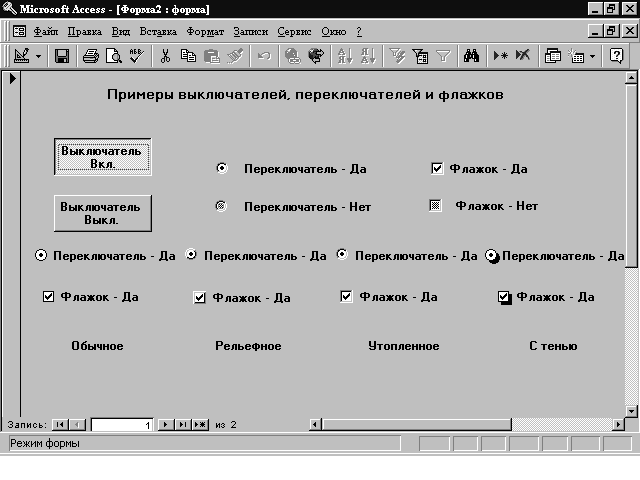Open Filter by Form

(420, 56)
